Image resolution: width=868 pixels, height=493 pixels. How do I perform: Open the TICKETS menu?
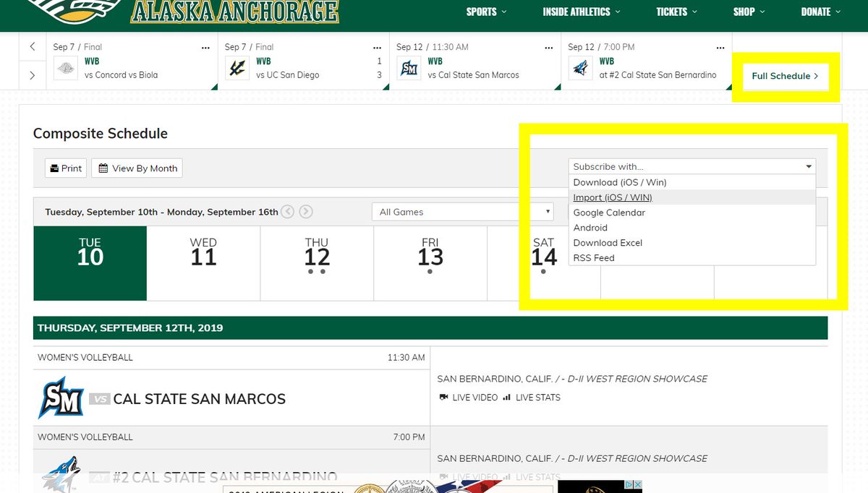pyautogui.click(x=676, y=12)
